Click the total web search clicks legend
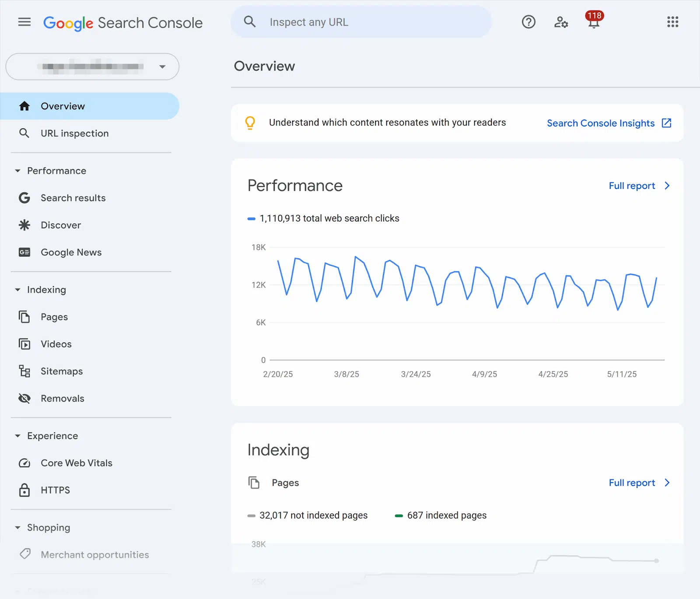This screenshot has width=700, height=599. (x=323, y=218)
